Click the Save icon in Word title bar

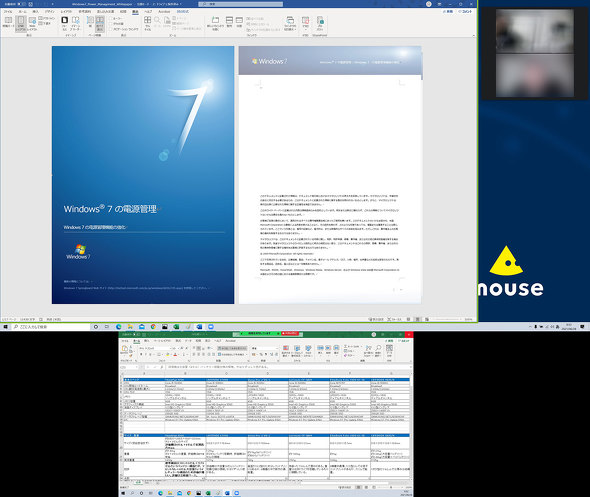point(30,4)
